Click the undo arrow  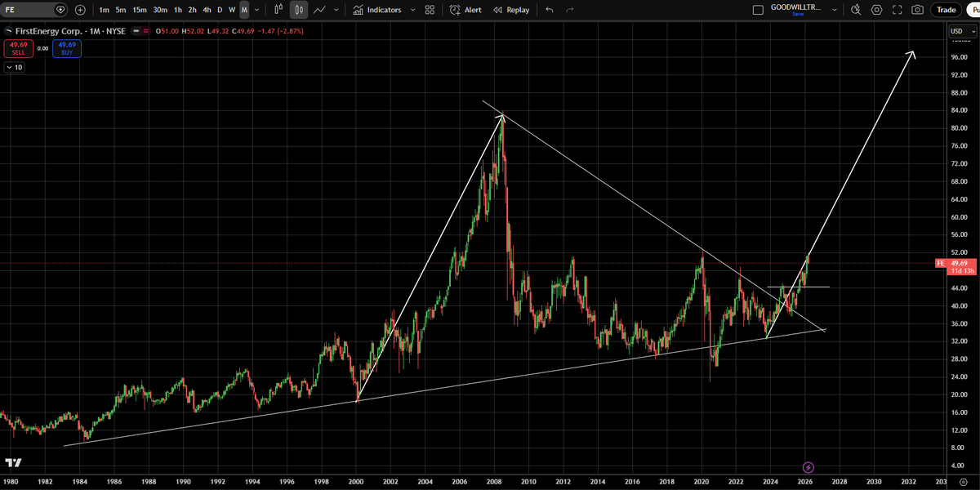(x=549, y=10)
